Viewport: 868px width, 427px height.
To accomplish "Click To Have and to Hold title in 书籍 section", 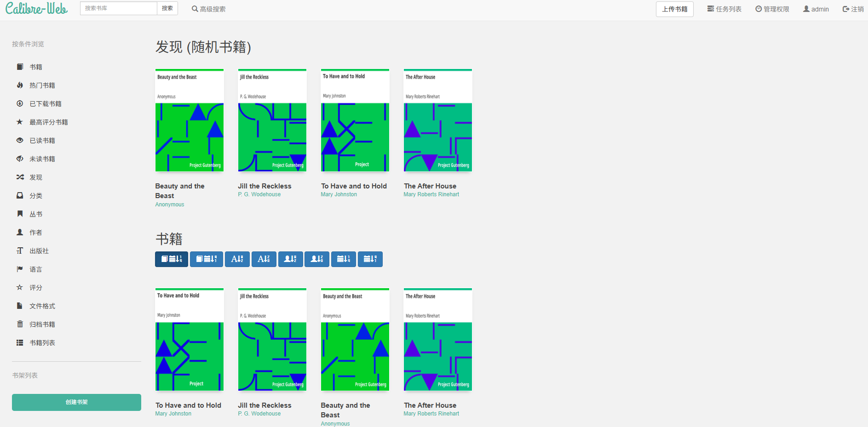I will point(189,405).
